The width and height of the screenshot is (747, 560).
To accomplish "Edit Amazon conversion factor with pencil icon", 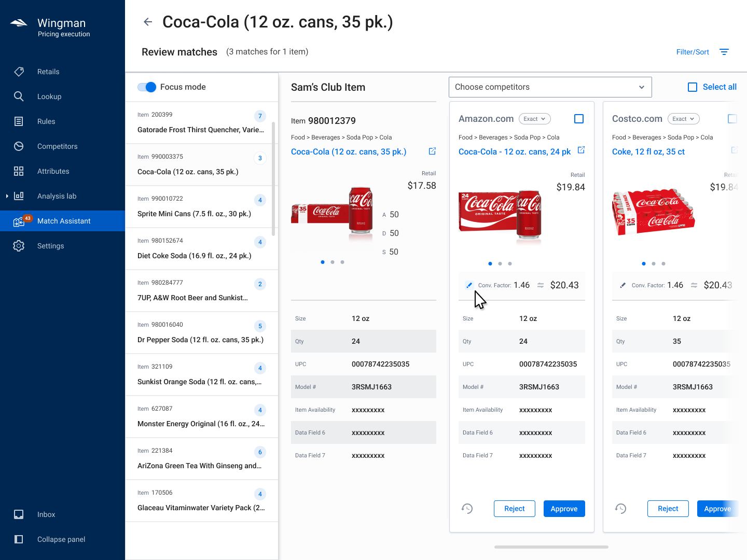I will [x=469, y=285].
